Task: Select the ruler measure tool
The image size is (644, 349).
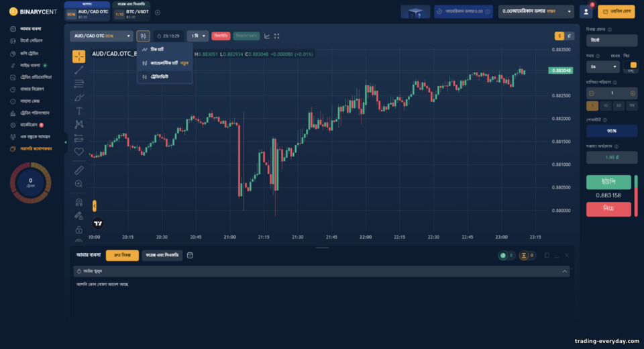Action: point(79,170)
